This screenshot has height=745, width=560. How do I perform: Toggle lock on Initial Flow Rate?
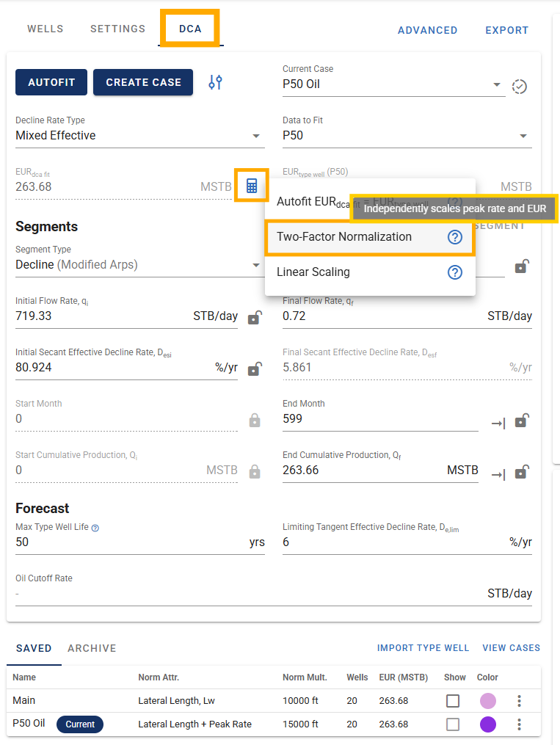255,317
